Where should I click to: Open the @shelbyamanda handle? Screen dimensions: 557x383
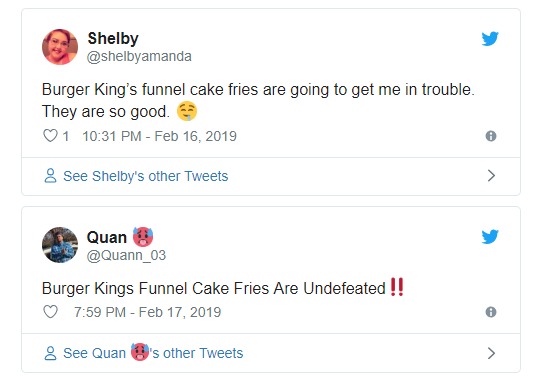click(139, 56)
